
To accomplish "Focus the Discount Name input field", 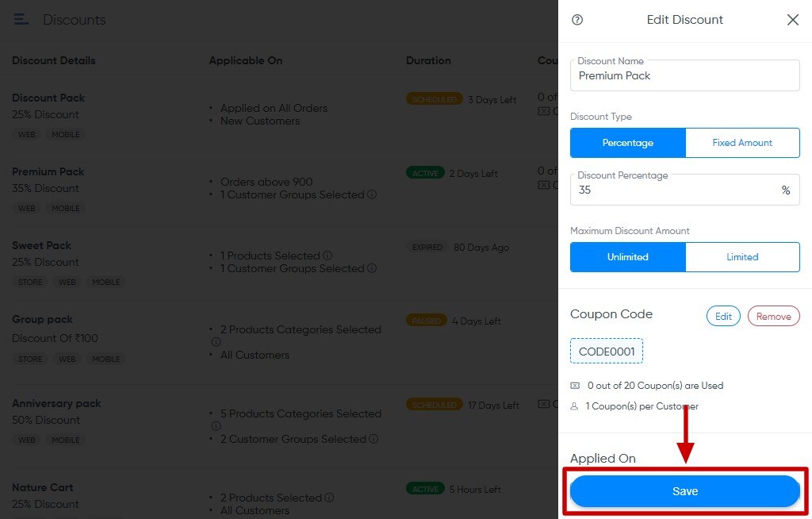I will pyautogui.click(x=684, y=76).
